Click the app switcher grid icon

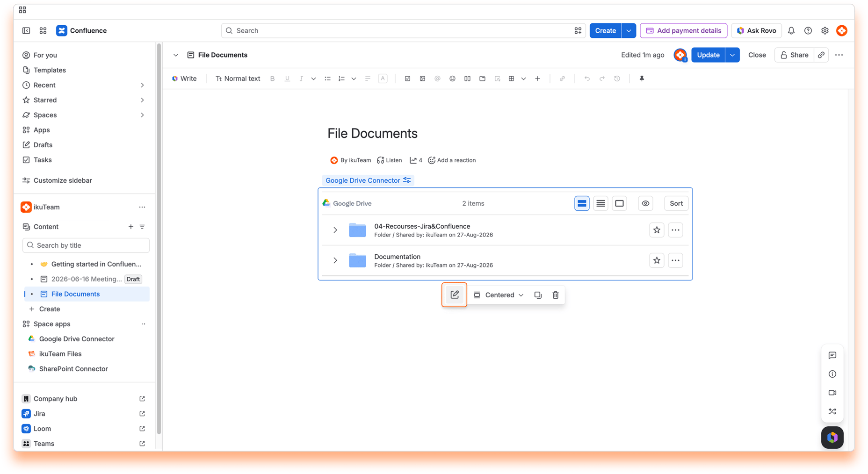(x=43, y=31)
